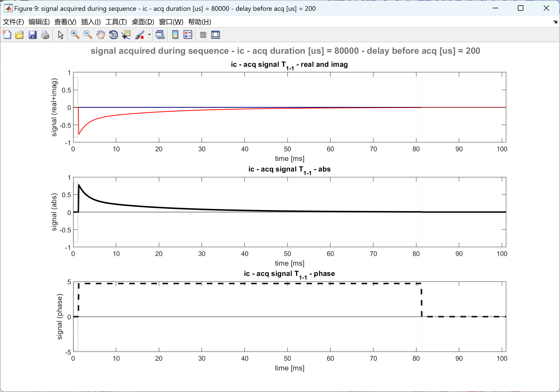Insert a colorbar via toolbar icon

click(x=175, y=35)
